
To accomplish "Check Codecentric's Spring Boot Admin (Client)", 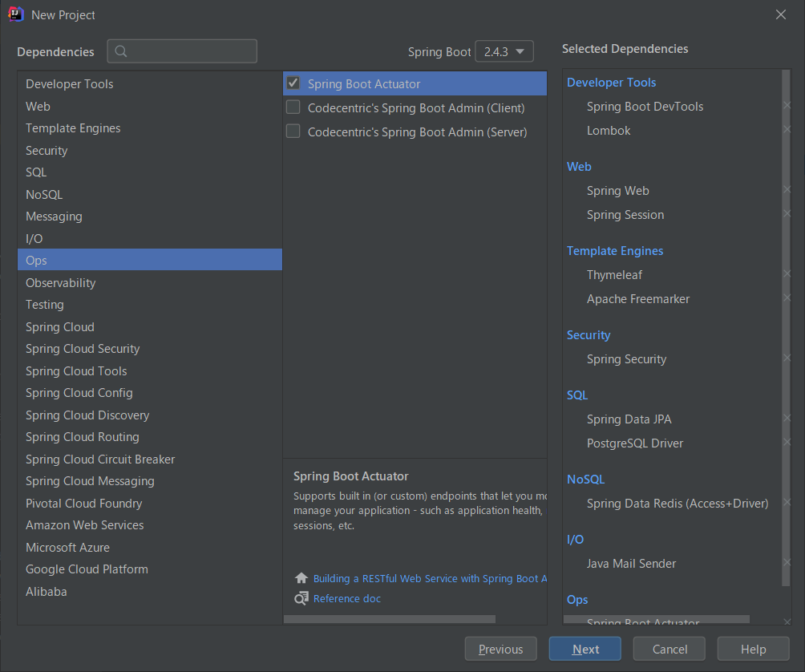I will point(293,107).
